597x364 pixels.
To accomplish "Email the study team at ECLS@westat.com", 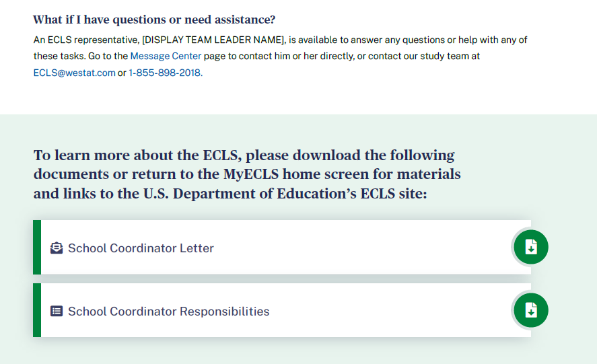I will (74, 73).
